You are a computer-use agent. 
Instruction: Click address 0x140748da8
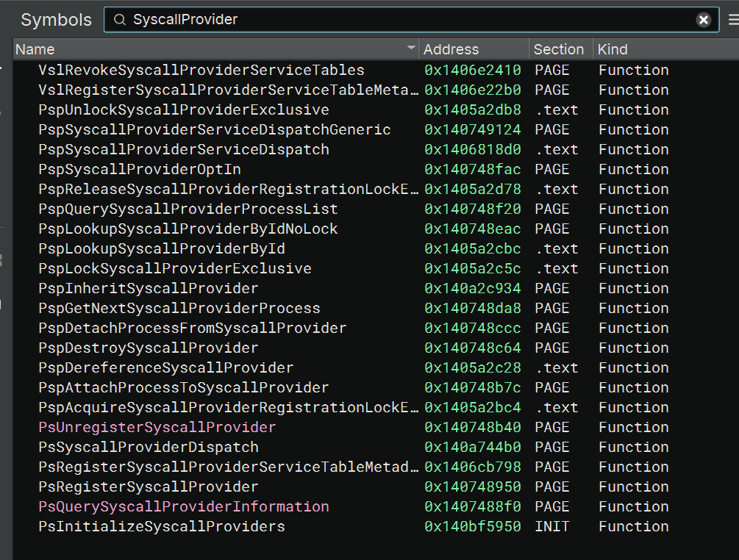(x=473, y=308)
